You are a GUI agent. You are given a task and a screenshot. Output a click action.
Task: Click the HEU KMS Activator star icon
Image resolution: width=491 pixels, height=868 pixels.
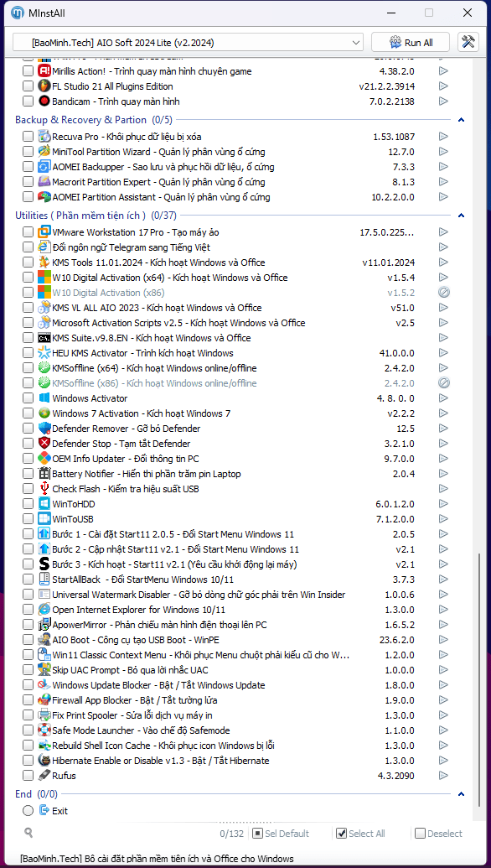tap(44, 353)
